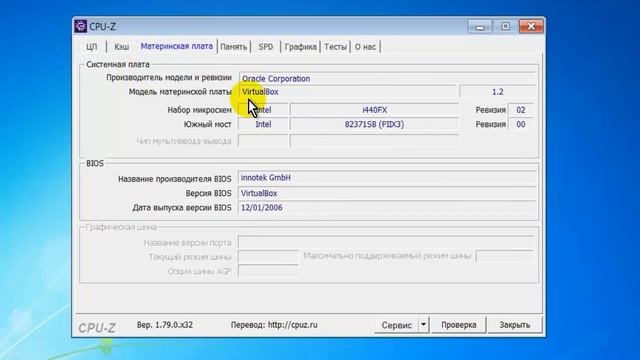Open the Память tab

233,47
